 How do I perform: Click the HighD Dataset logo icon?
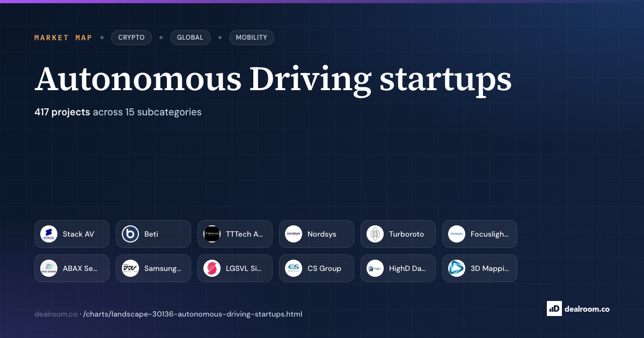point(375,268)
